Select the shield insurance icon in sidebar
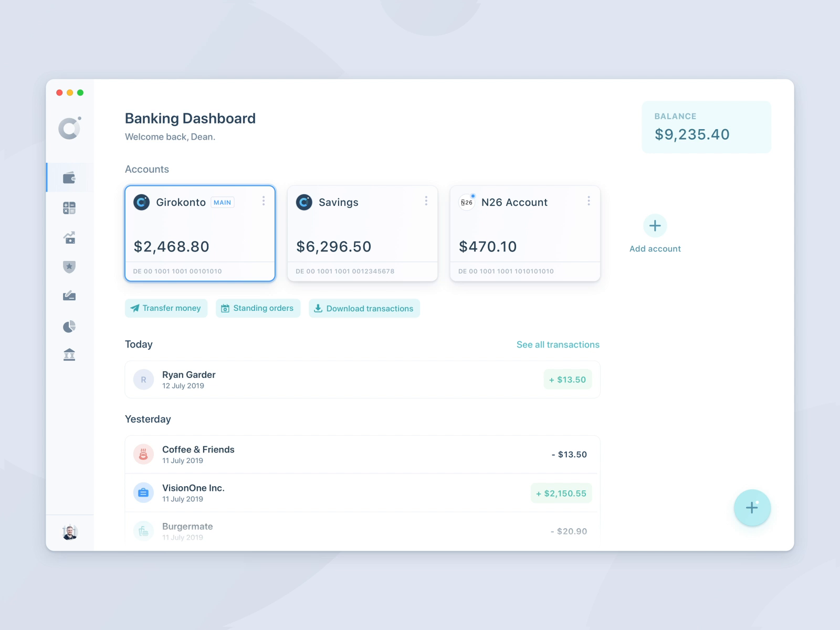The width and height of the screenshot is (840, 630). [x=69, y=267]
